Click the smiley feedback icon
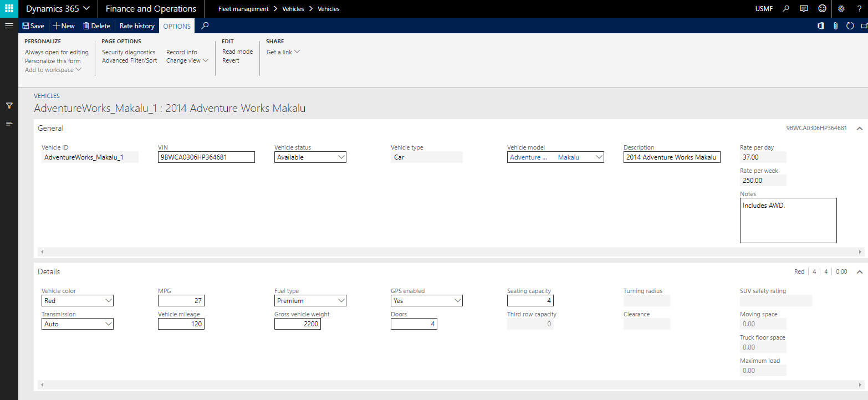Screen dimensions: 868x400 (x=823, y=9)
